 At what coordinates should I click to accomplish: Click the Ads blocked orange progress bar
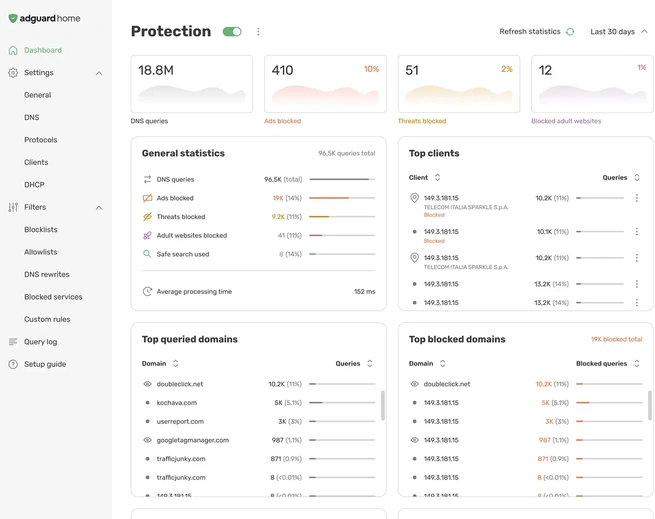click(342, 198)
